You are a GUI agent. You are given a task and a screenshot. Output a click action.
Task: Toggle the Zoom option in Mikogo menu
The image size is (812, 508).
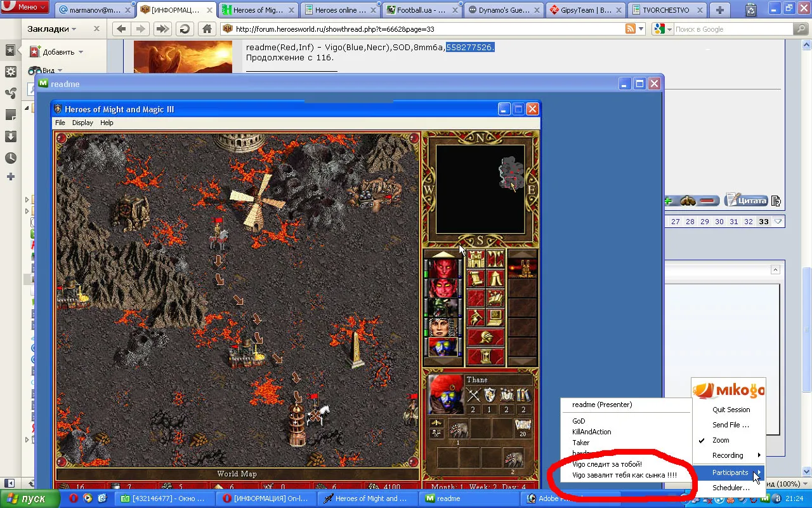(721, 440)
